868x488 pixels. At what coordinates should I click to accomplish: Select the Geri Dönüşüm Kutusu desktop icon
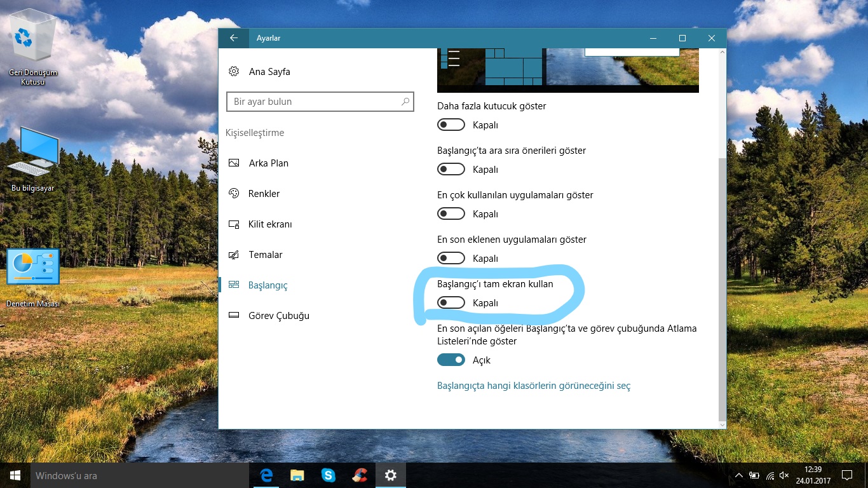[x=33, y=48]
